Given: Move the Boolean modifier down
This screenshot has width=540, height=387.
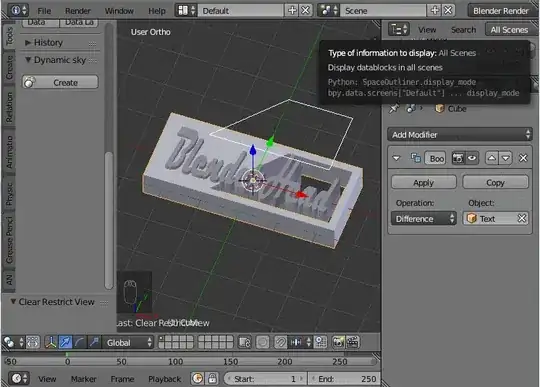Looking at the screenshot, I should click(506, 158).
